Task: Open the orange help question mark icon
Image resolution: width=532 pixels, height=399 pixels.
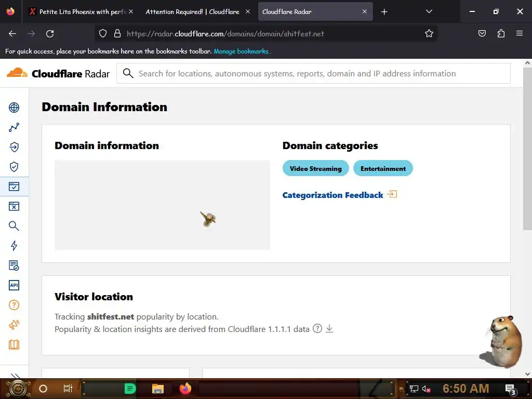Action: tap(14, 305)
